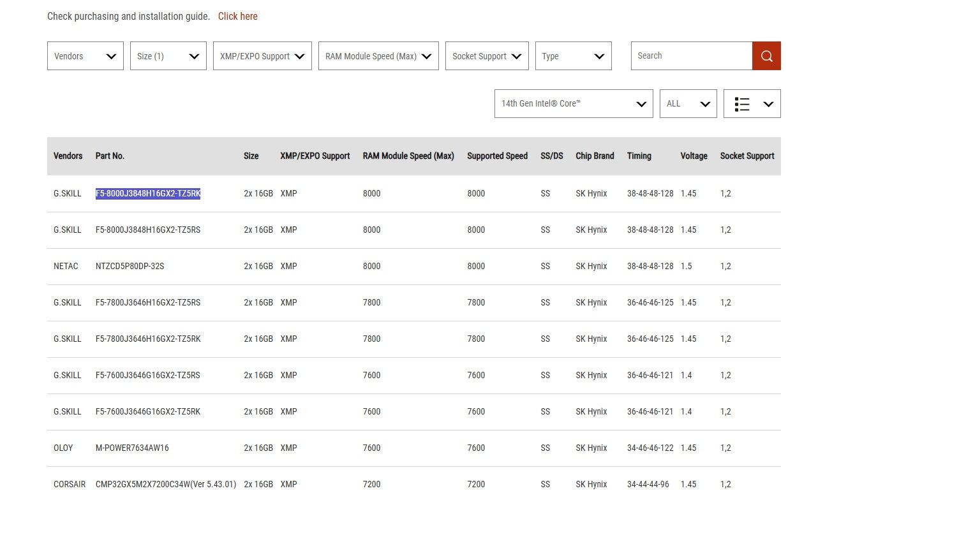The image size is (980, 551).
Task: Click the CORSAIR vendor cell
Action: point(70,485)
